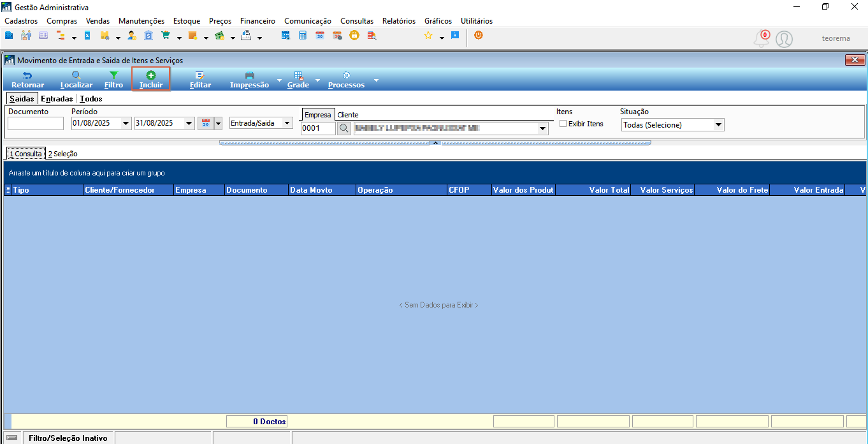Click the orange power icon
Image resolution: width=868 pixels, height=444 pixels.
coord(478,36)
